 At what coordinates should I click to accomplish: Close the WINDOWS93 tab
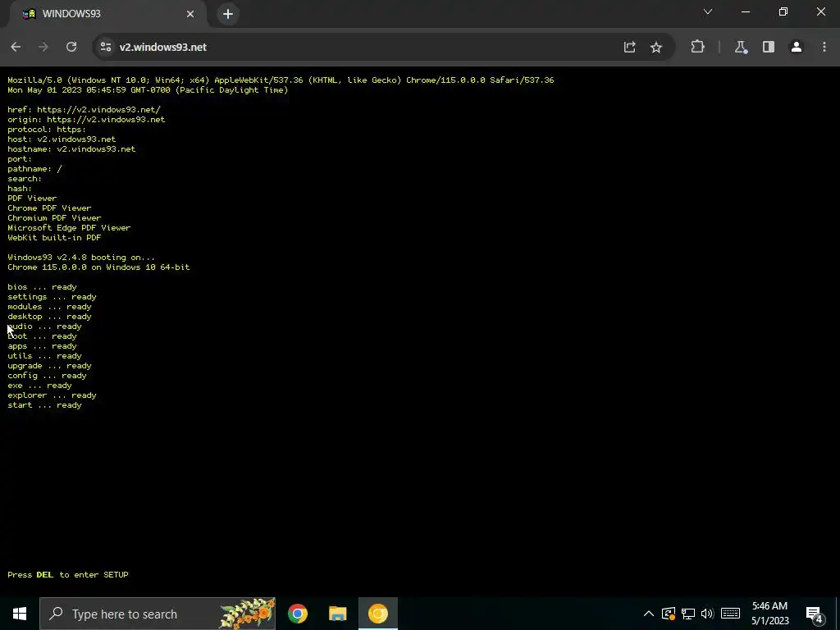click(190, 14)
